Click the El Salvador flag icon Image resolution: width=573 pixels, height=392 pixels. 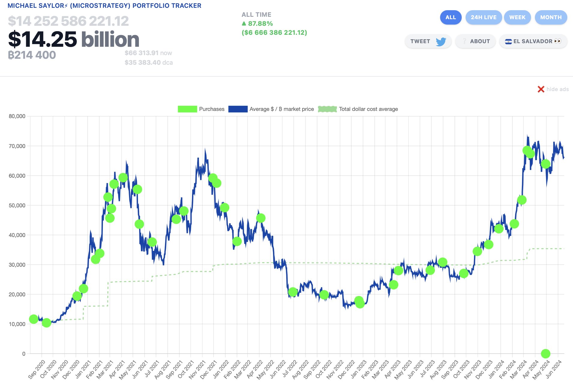click(508, 41)
